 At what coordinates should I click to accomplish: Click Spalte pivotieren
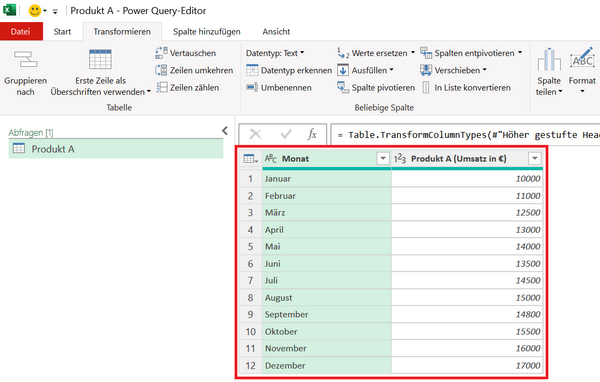[x=376, y=88]
